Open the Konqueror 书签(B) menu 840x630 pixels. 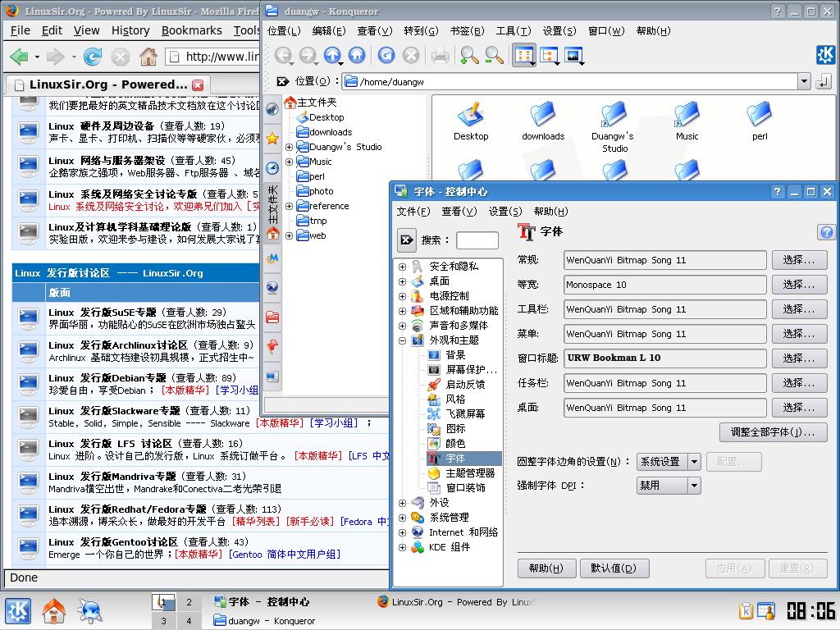pyautogui.click(x=467, y=31)
